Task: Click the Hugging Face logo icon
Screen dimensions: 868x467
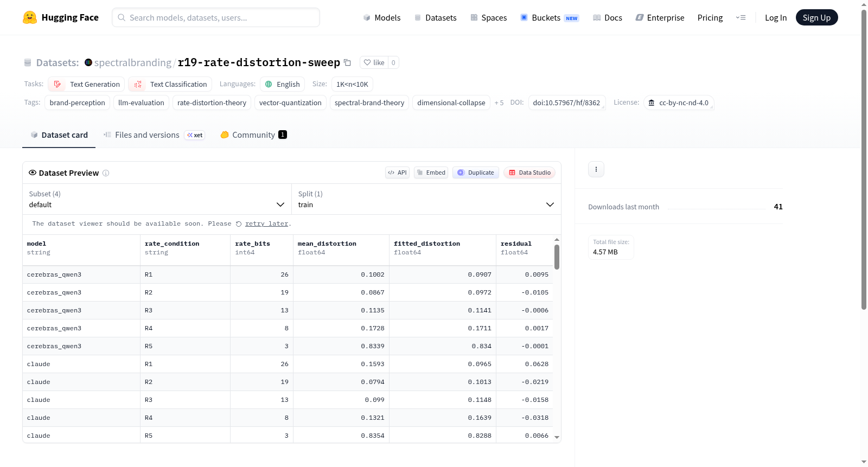Action: pyautogui.click(x=30, y=17)
